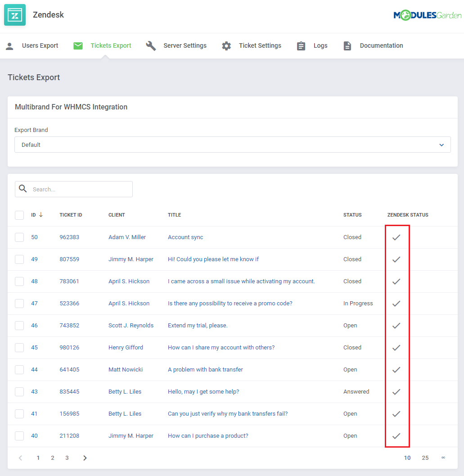Viewport: 464px width, 476px height.
Task: Click the Zendesk status checkmark for ticket 211208
Action: click(396, 436)
